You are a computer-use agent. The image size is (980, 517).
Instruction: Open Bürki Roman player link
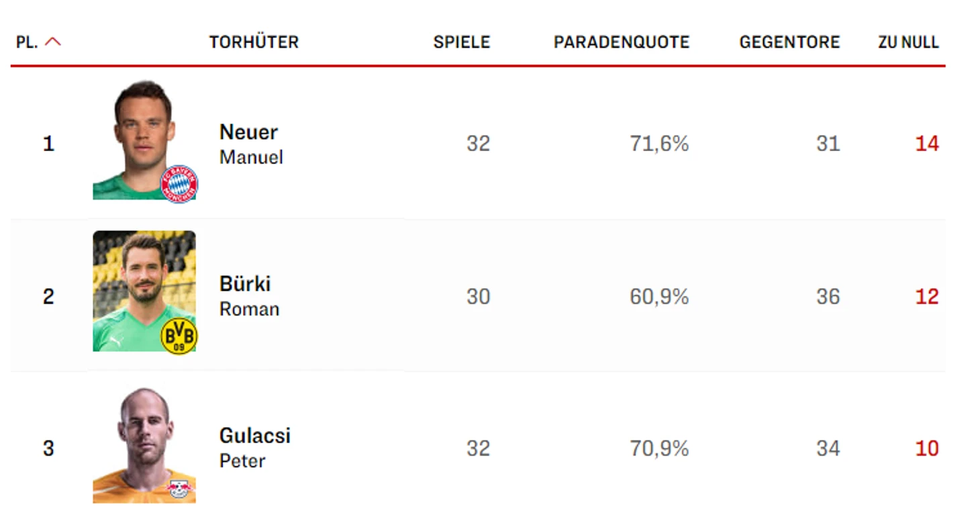point(249,295)
